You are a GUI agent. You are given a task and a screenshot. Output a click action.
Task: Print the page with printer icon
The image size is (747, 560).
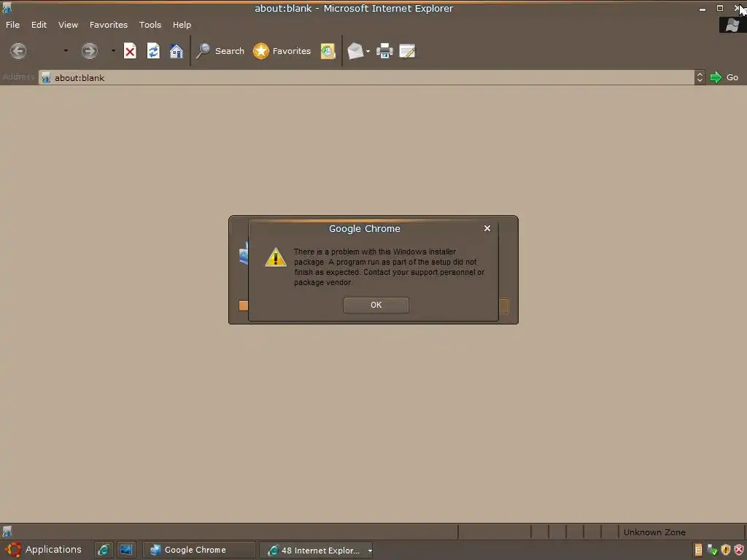(384, 51)
